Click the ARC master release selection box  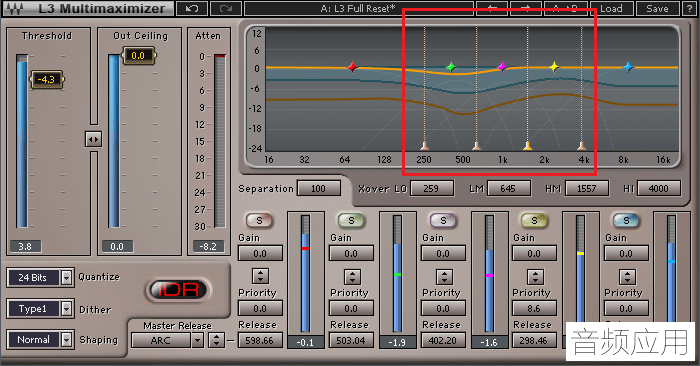pyautogui.click(x=161, y=341)
